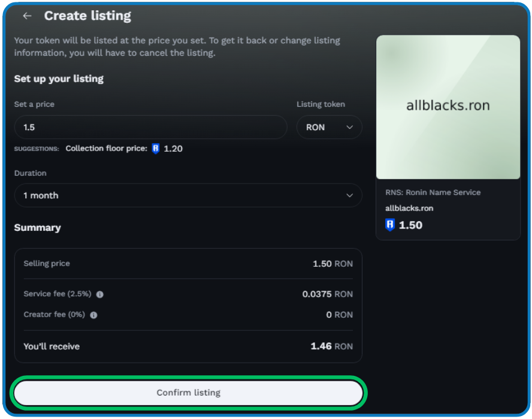The height and width of the screenshot is (419, 532).
Task: Click the 0 RON creator fee value
Action: tap(339, 315)
